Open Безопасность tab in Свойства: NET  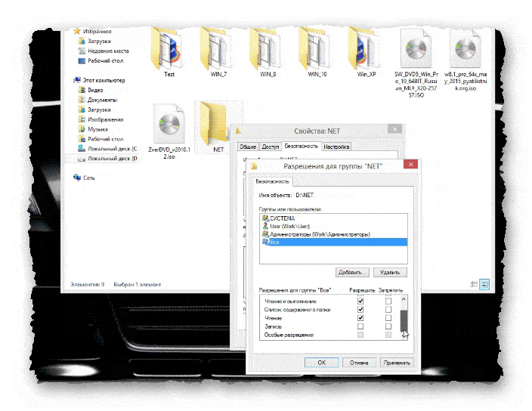pyautogui.click(x=301, y=146)
